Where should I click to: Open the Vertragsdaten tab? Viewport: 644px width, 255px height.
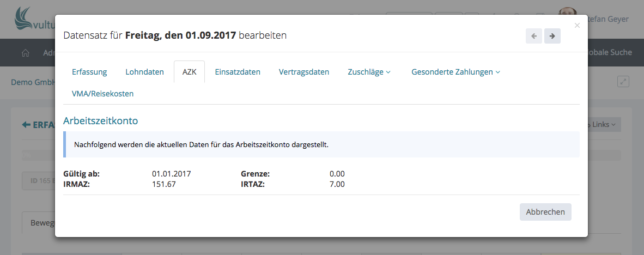coord(304,72)
